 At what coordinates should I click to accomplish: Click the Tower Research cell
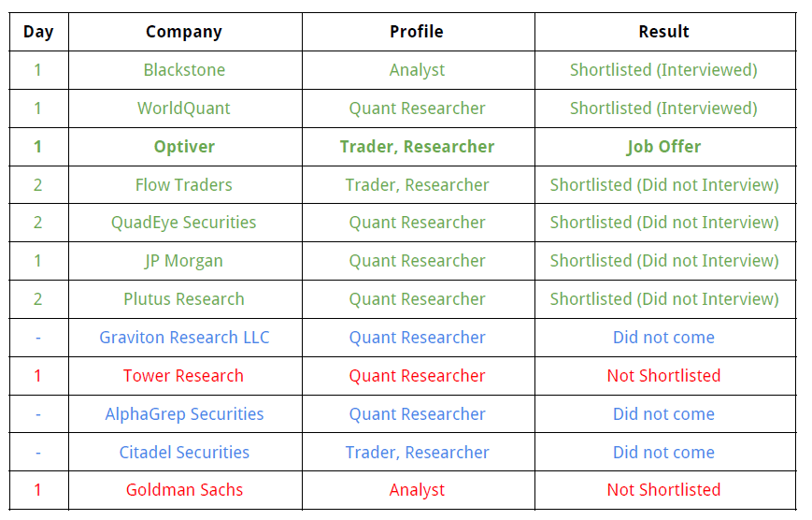tap(184, 376)
